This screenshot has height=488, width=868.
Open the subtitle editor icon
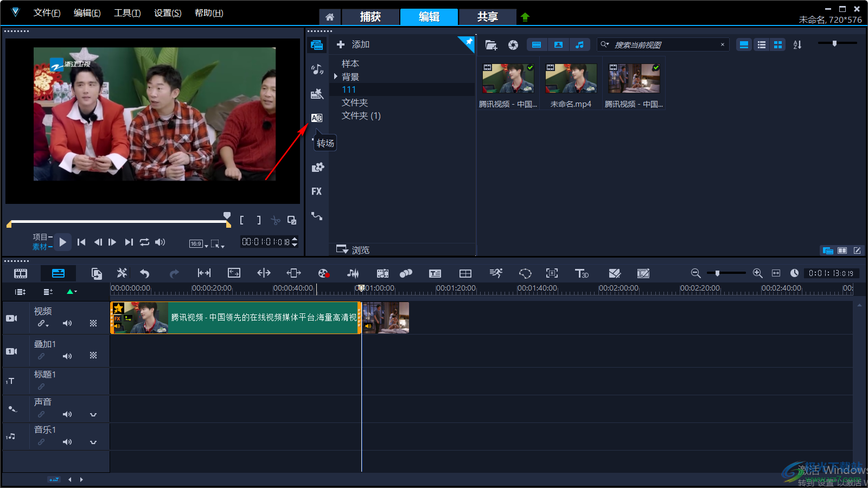coord(435,273)
